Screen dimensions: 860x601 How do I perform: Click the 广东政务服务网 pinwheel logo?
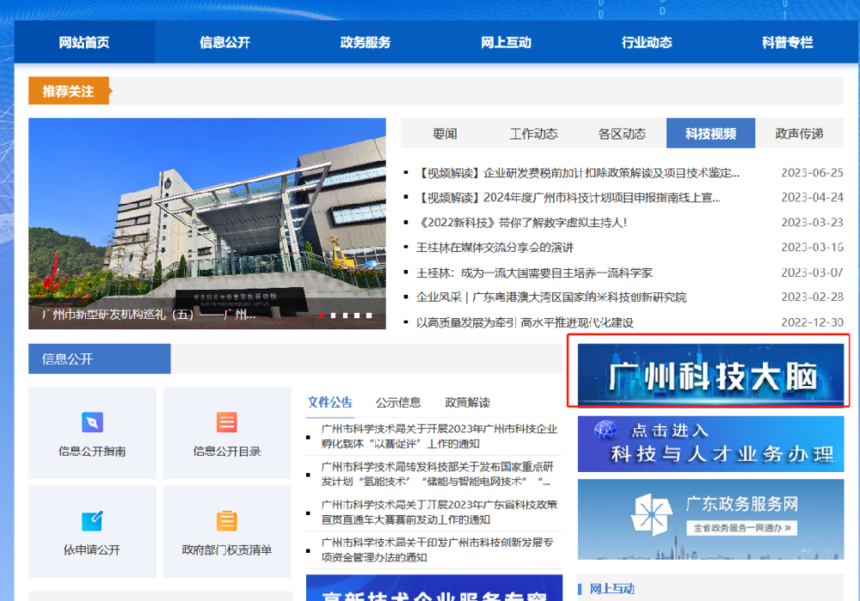coord(652,515)
